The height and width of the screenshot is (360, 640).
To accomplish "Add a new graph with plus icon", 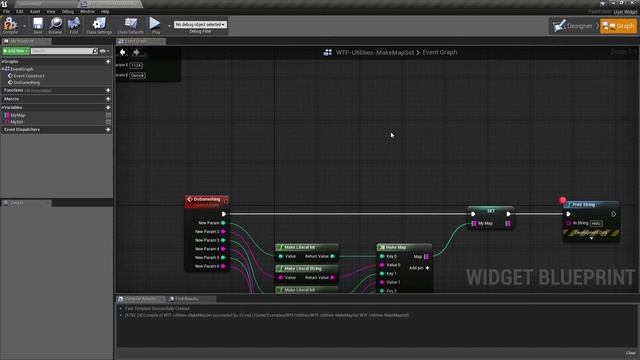I will point(108,62).
